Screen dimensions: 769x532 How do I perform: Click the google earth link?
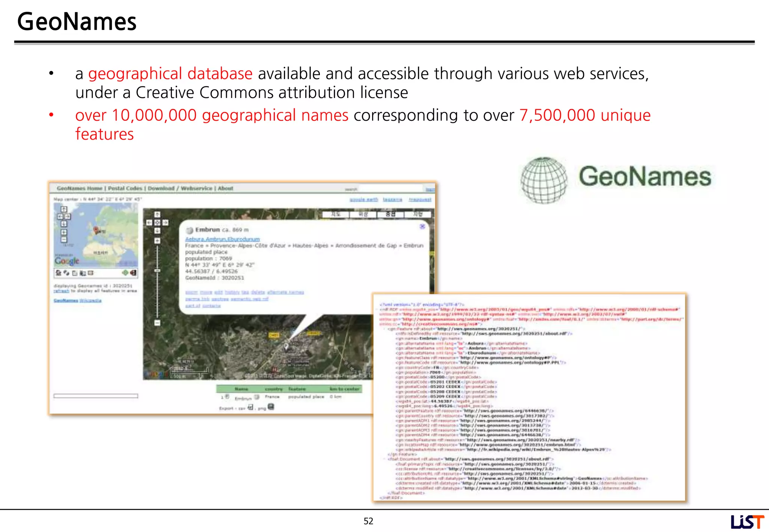(x=363, y=200)
